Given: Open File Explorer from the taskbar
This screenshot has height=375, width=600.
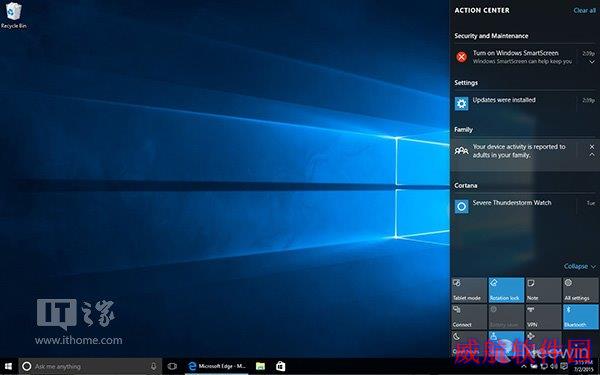Looking at the screenshot, I should pos(260,366).
